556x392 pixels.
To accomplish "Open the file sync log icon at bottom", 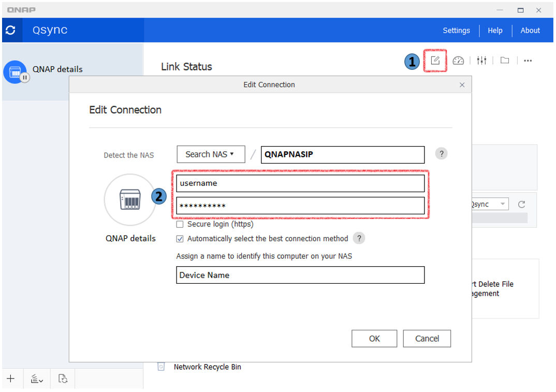I will pyautogui.click(x=63, y=379).
